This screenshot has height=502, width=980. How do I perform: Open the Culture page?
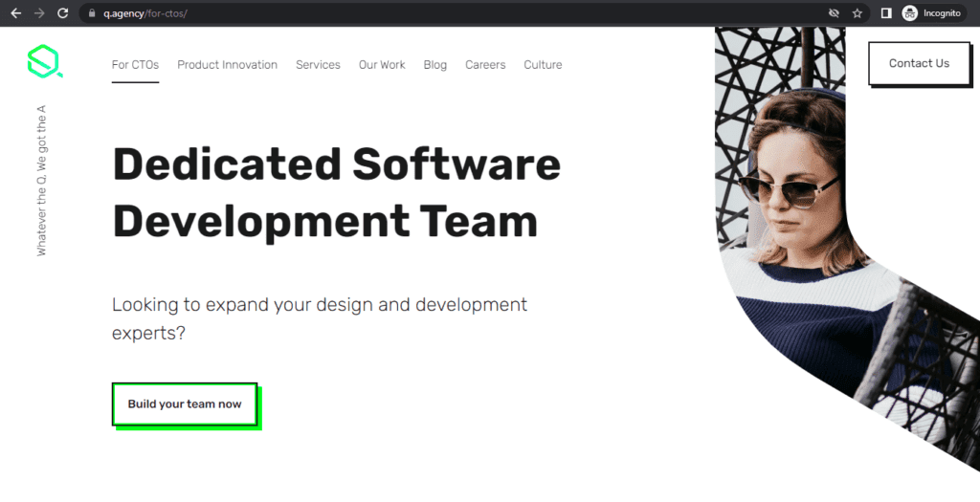[543, 65]
